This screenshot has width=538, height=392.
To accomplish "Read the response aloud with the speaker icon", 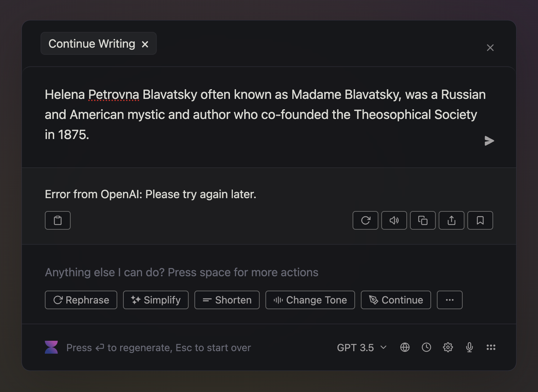I will 394,220.
